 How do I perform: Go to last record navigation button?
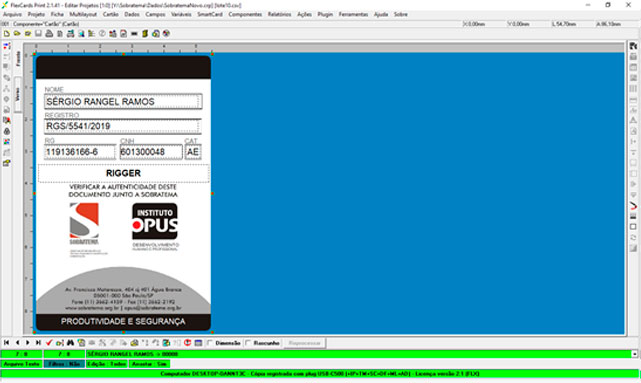(38, 343)
